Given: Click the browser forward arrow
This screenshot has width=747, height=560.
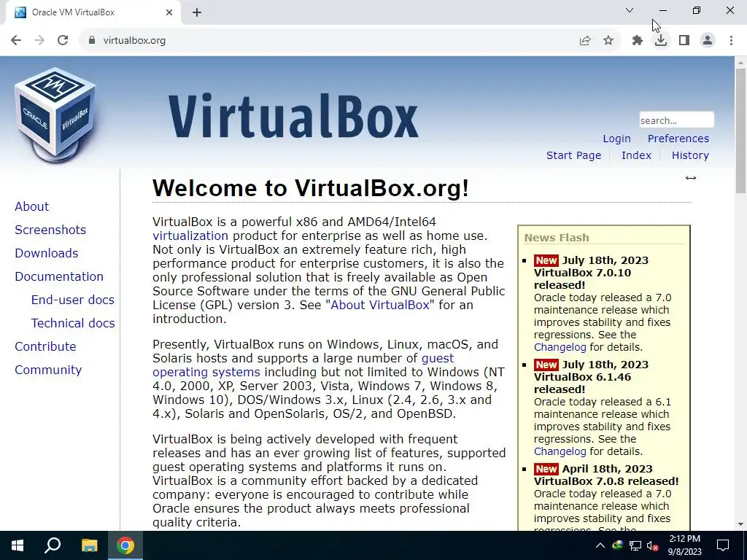Looking at the screenshot, I should tap(39, 41).
